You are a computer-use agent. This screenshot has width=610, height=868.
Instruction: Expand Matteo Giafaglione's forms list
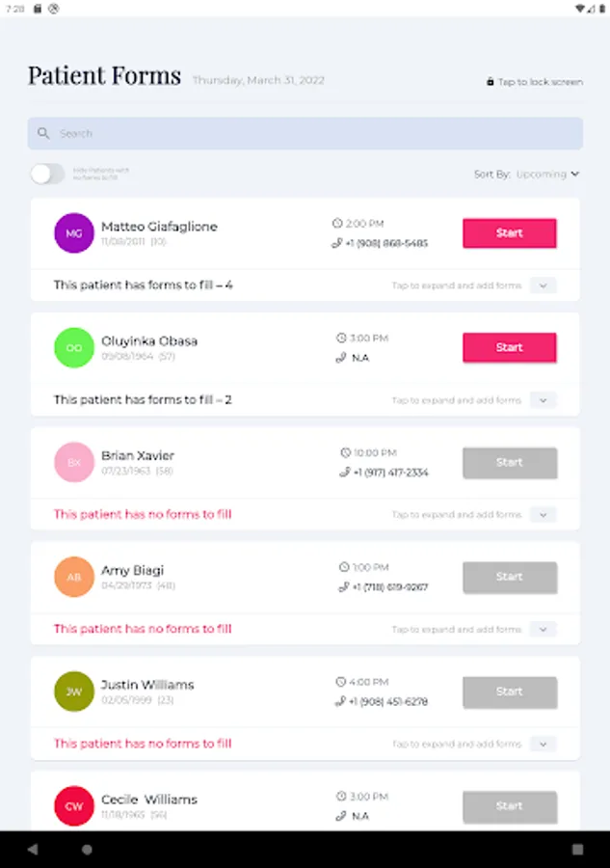(x=544, y=285)
